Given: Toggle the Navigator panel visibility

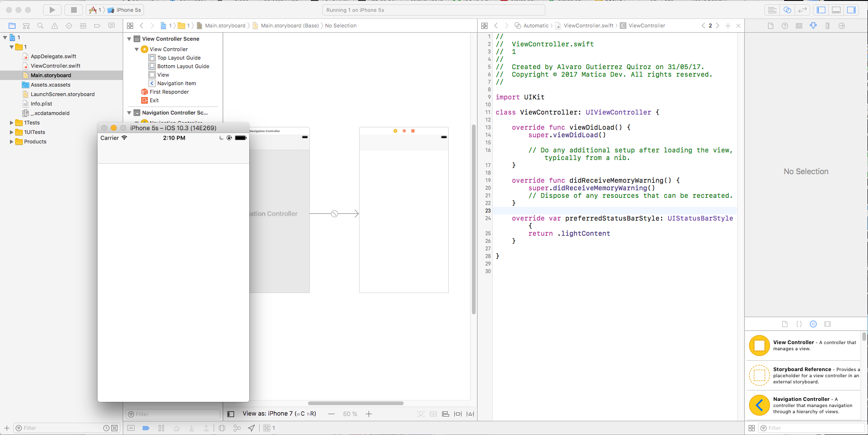Looking at the screenshot, I should [821, 10].
